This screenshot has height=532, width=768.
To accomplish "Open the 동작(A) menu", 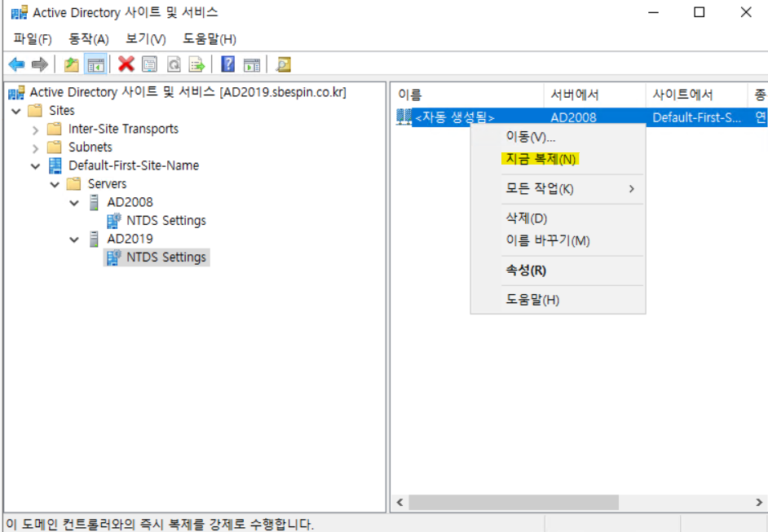I will coord(89,39).
